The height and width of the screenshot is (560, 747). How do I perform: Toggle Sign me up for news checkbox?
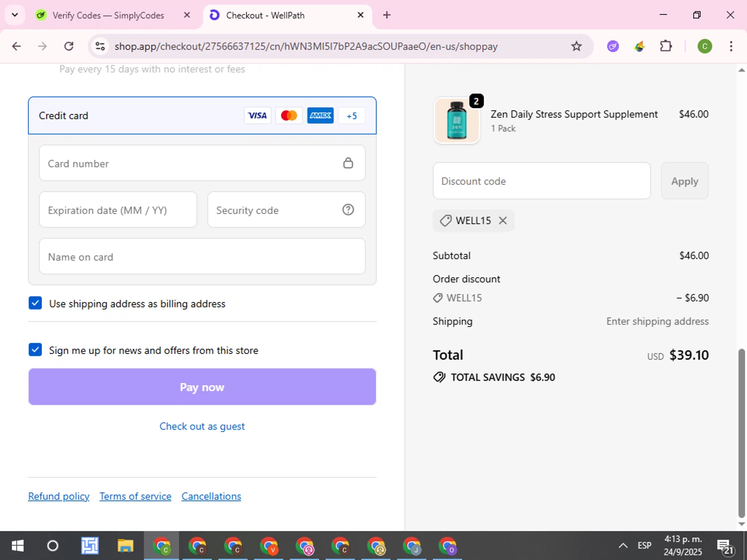click(x=35, y=350)
